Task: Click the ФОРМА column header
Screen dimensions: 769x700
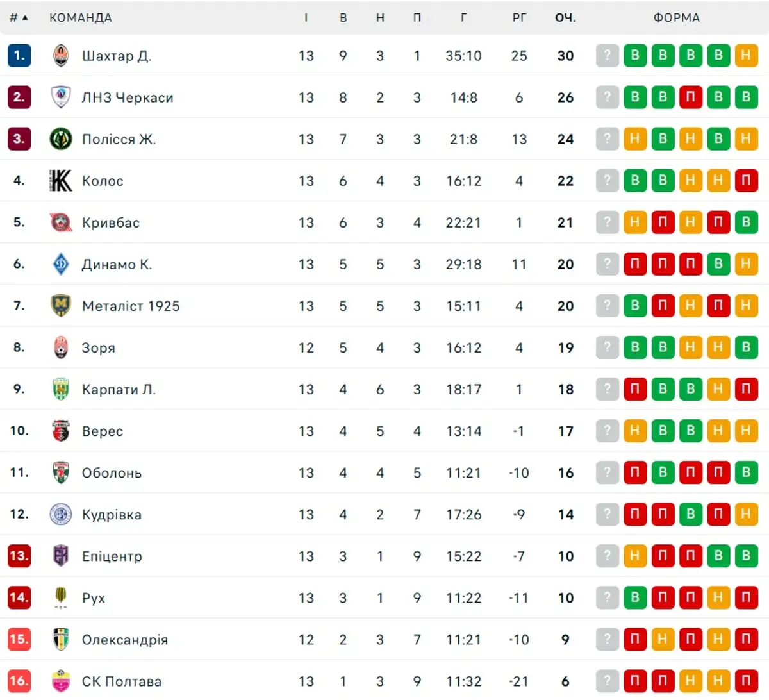Action: pos(677,18)
